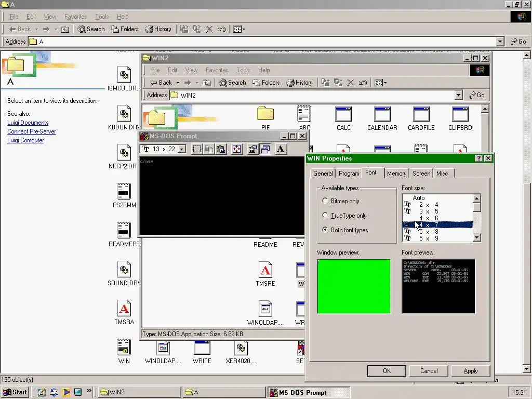Click the Copy icon in MS-DOS Prompt toolbar

[x=209, y=149]
